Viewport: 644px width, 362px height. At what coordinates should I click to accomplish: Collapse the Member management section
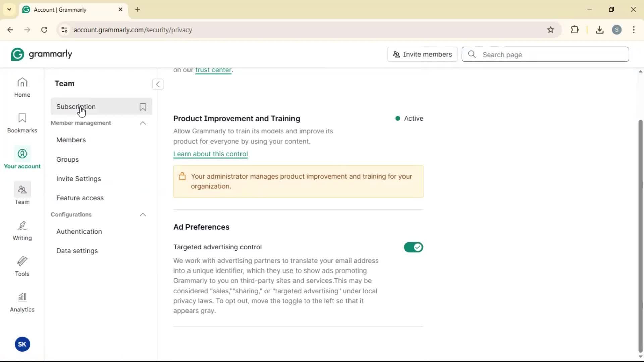pyautogui.click(x=143, y=123)
